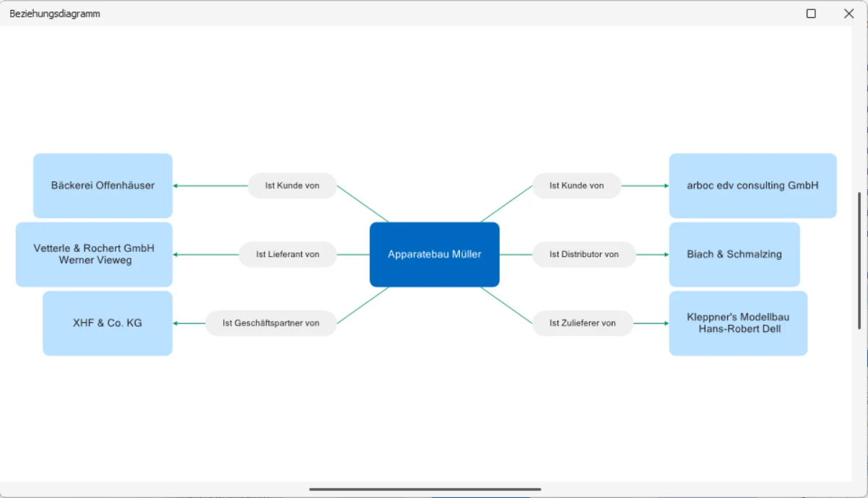Close the Beziehungsdiagramm window
The width and height of the screenshot is (868, 498).
click(849, 14)
